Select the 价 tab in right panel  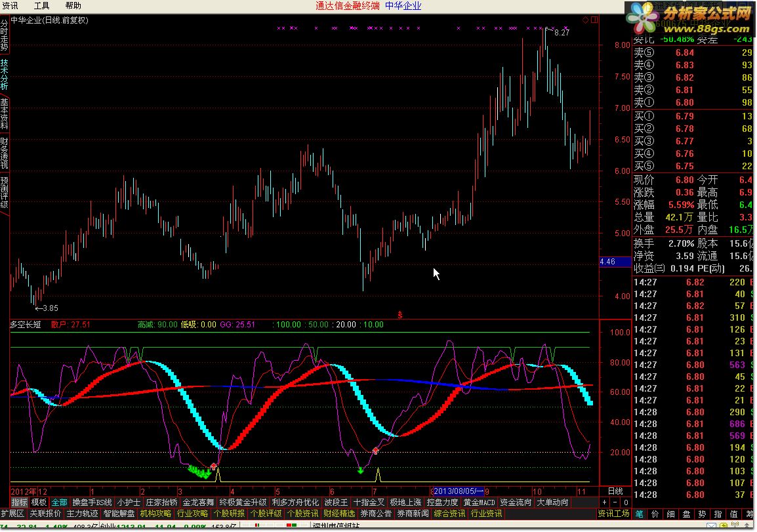click(655, 514)
